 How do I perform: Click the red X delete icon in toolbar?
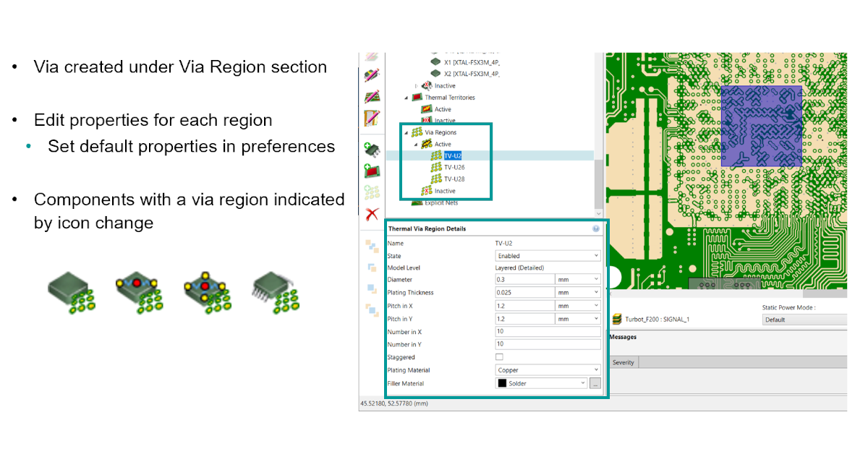372,214
